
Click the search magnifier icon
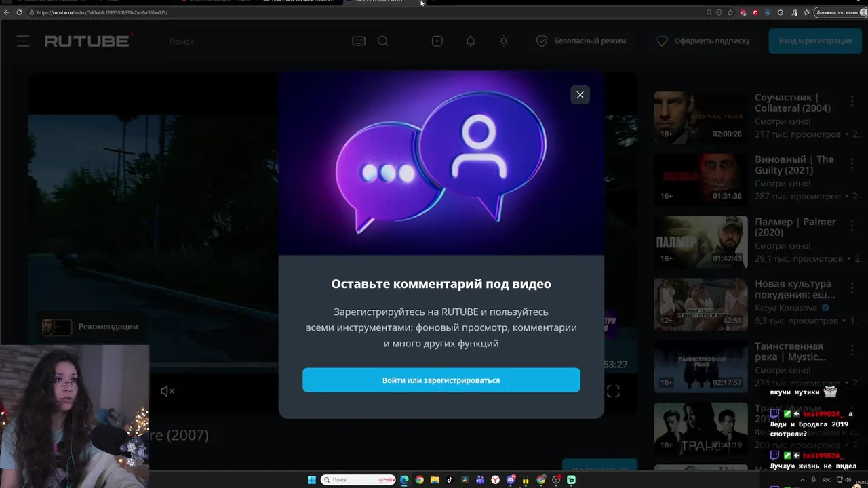(383, 41)
